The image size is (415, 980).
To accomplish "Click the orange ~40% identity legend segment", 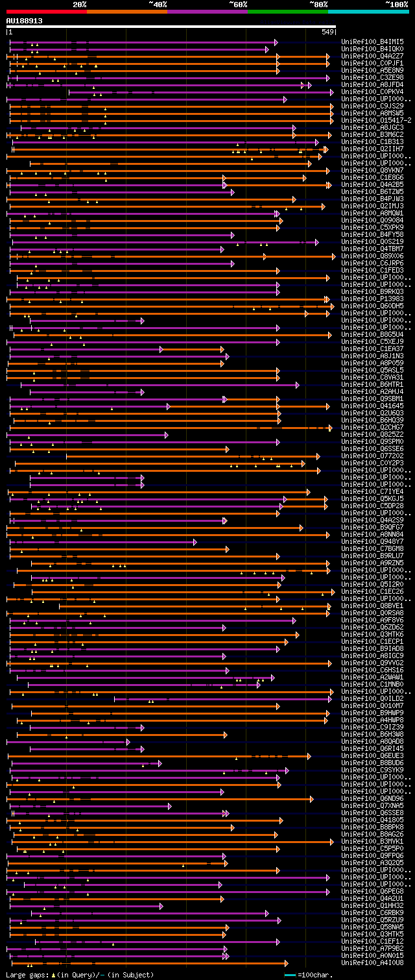I will (127, 11).
